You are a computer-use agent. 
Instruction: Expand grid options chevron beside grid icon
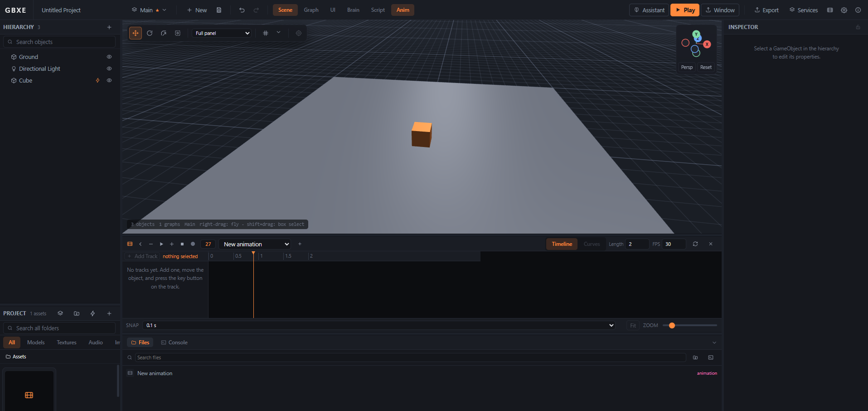coord(279,33)
